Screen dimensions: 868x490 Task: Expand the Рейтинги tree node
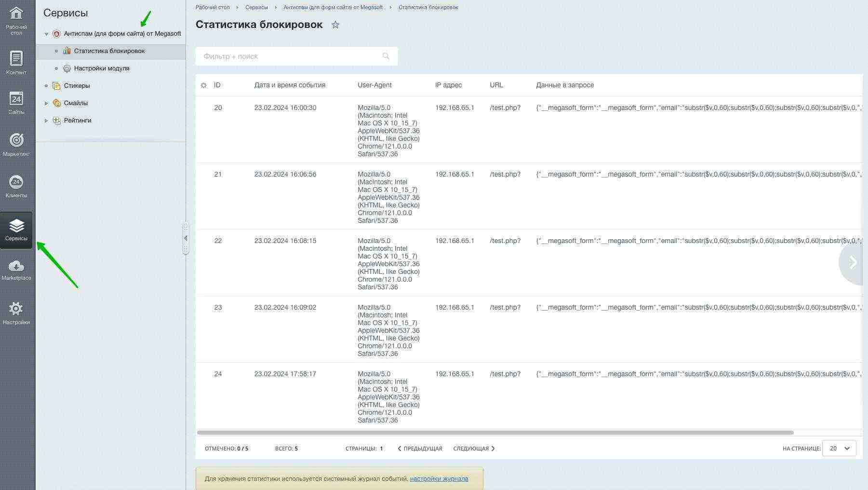[46, 121]
